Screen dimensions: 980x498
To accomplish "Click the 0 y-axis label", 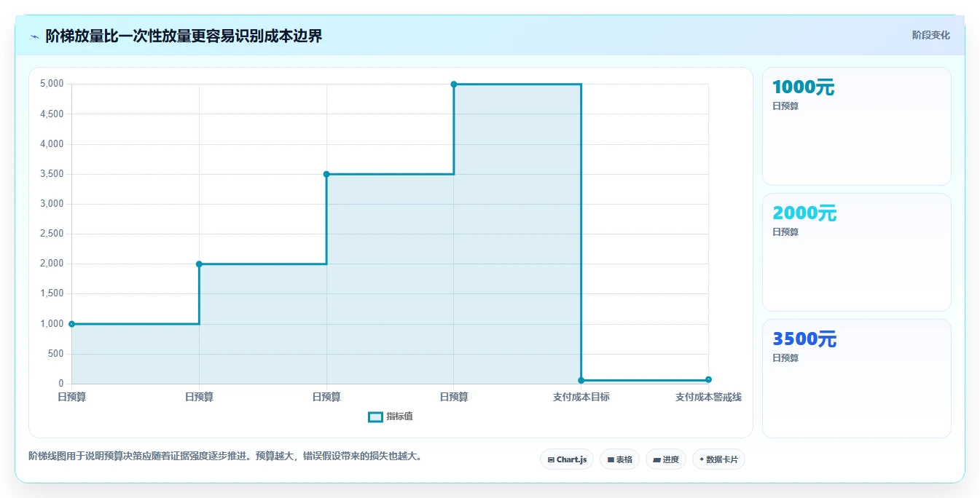I will (61, 384).
